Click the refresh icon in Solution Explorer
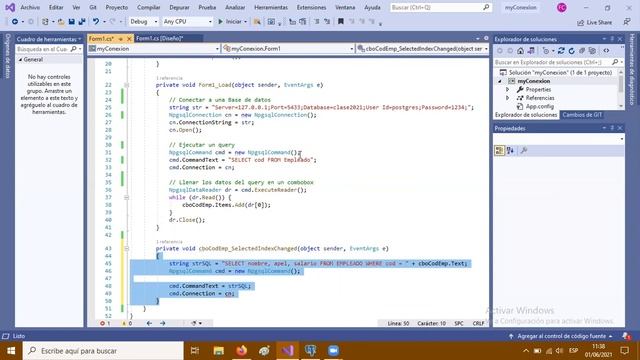640x360 pixels. 571,51
